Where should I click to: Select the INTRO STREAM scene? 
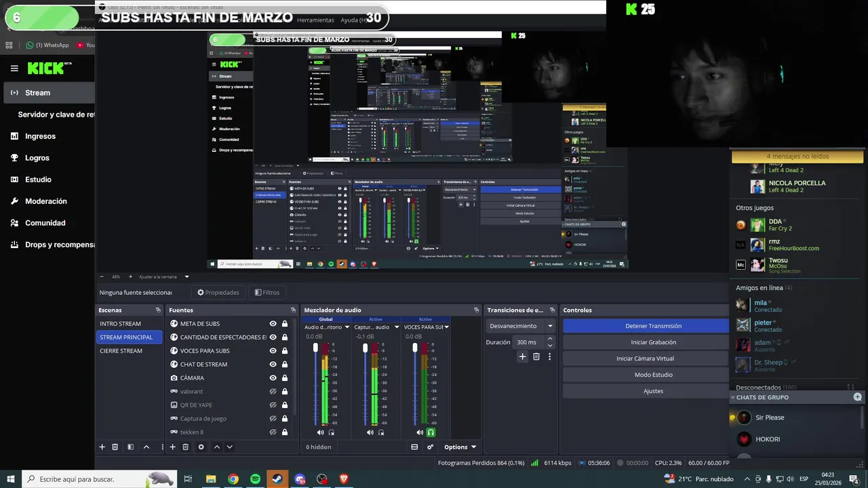click(x=129, y=324)
